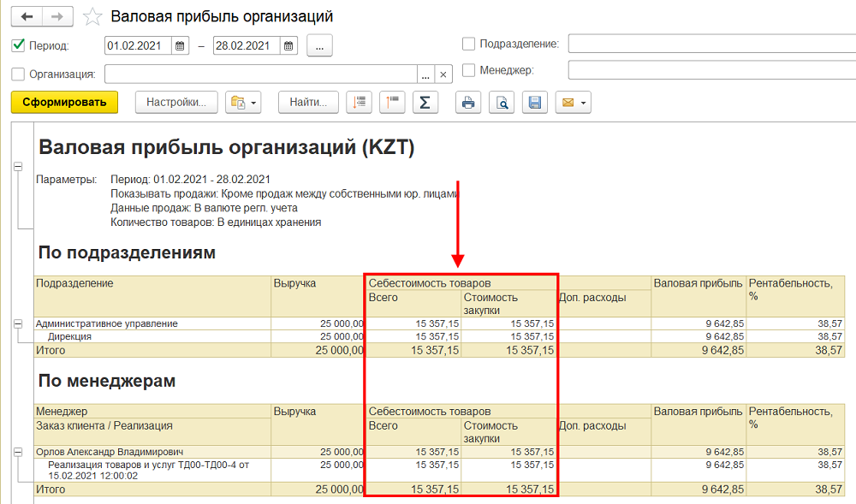Uncheck the Период checkbox
This screenshot has width=856, height=504.
19,45
